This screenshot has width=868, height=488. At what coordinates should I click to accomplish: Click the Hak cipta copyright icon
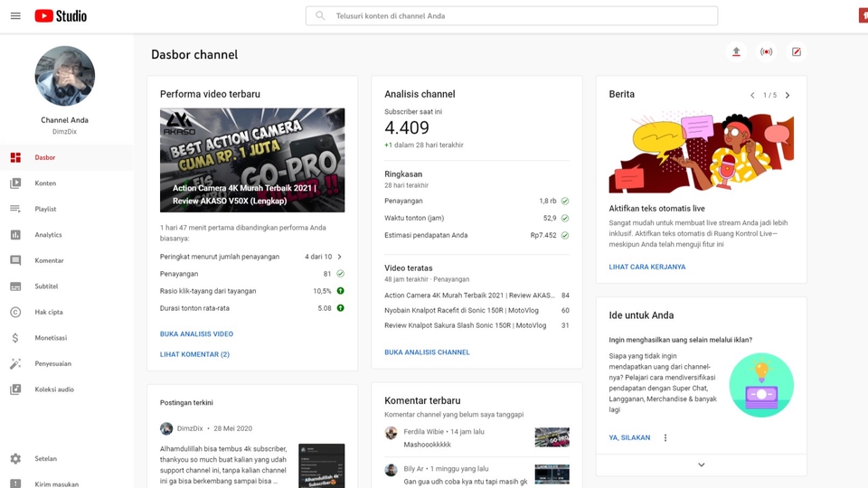point(15,312)
